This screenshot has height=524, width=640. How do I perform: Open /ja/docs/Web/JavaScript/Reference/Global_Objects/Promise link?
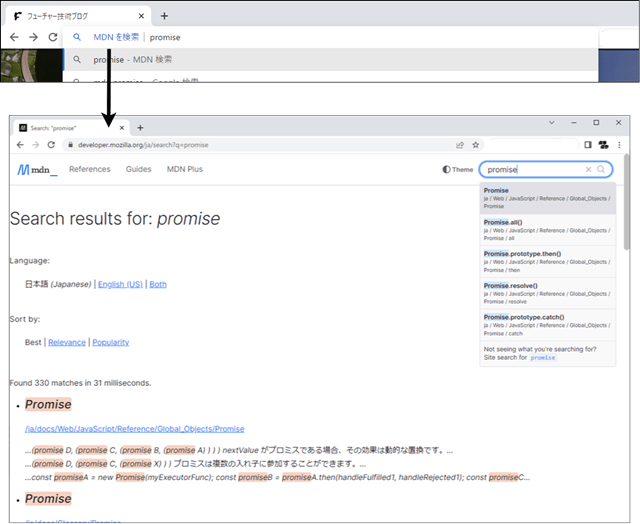coord(135,429)
